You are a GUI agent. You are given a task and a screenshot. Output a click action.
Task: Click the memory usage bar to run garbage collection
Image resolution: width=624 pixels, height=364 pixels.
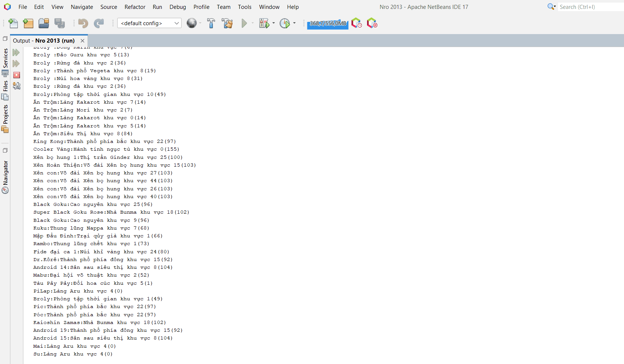click(328, 23)
